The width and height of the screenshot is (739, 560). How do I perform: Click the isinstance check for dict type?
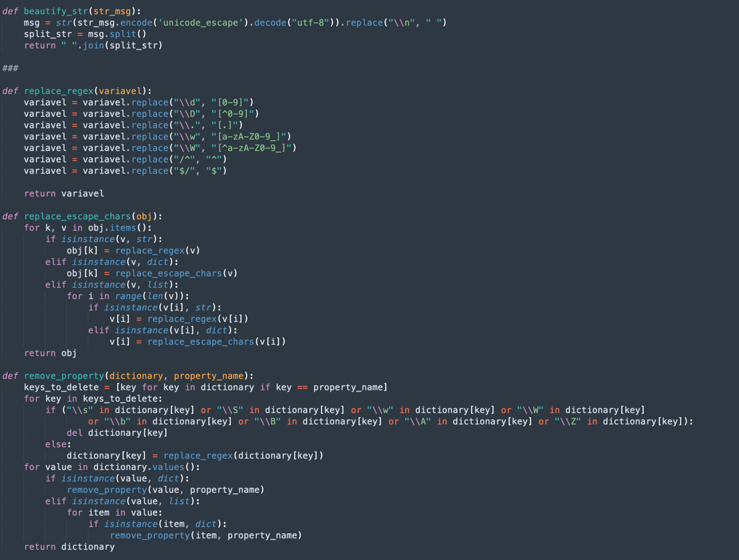click(x=121, y=261)
